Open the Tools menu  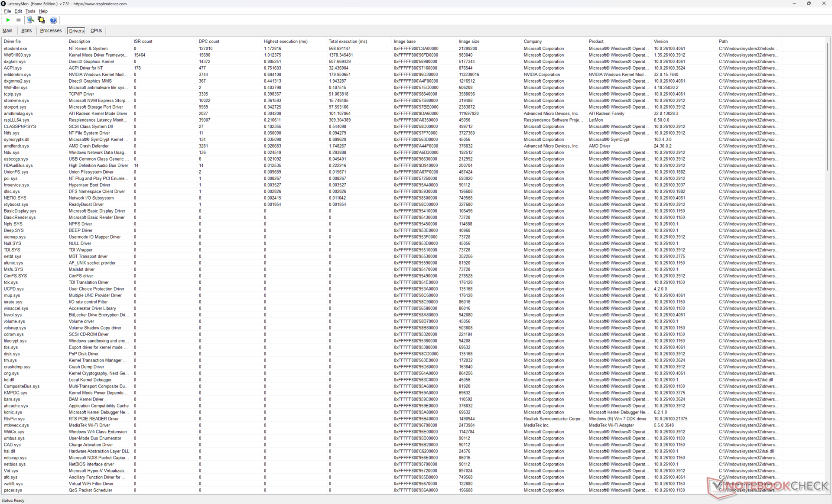coord(30,11)
